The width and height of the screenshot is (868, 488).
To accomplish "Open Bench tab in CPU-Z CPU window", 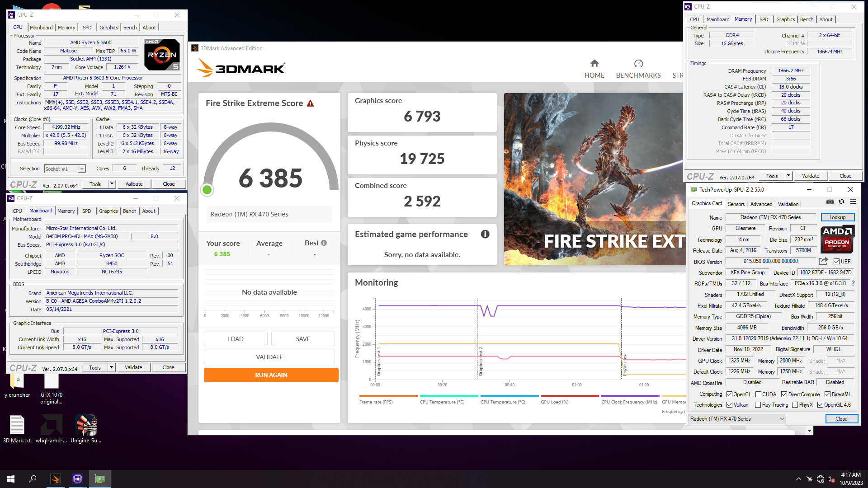I will coord(130,28).
